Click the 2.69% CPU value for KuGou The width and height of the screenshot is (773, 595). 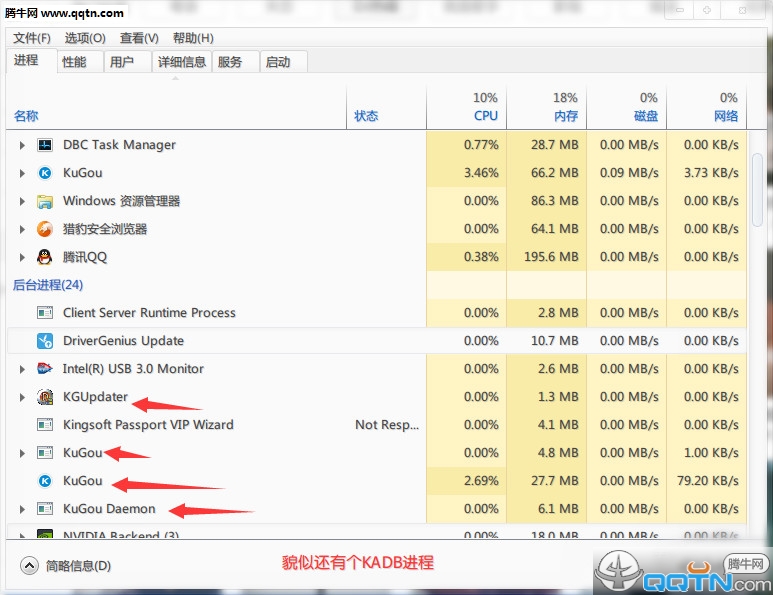[x=481, y=481]
